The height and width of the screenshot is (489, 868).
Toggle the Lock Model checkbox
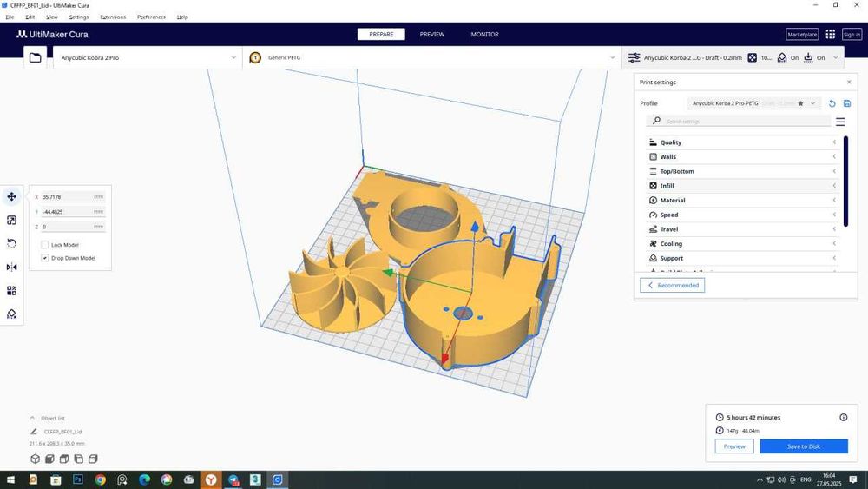pos(45,245)
